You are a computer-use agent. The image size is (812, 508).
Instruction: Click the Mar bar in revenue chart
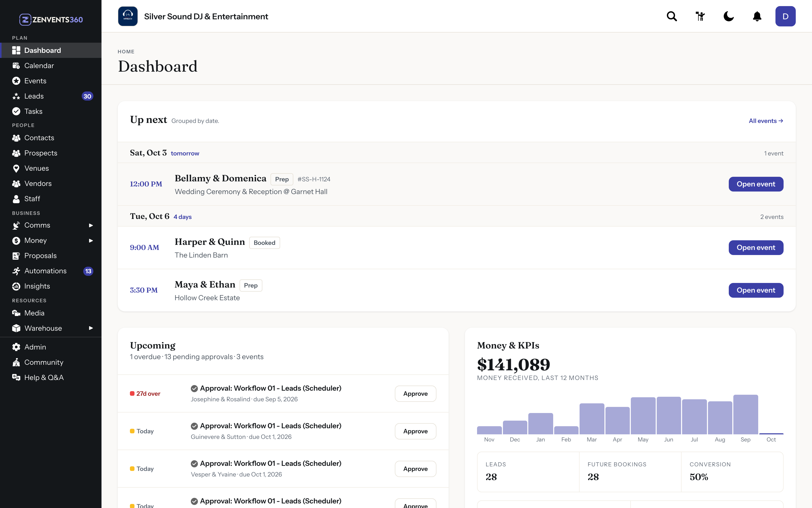pyautogui.click(x=591, y=419)
